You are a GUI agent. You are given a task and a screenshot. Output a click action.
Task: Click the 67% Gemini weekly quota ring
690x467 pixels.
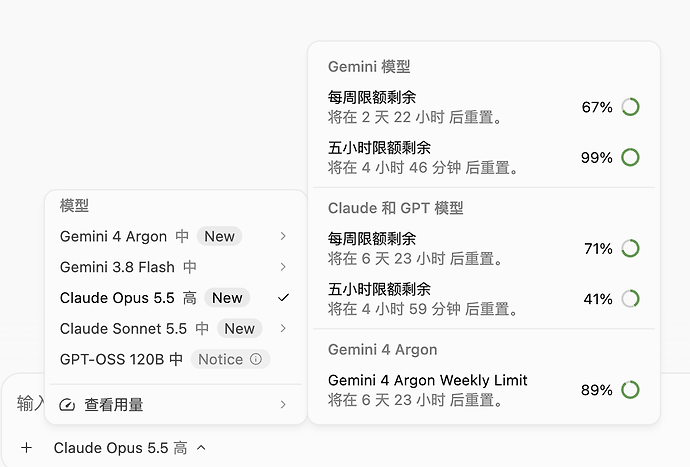(630, 107)
